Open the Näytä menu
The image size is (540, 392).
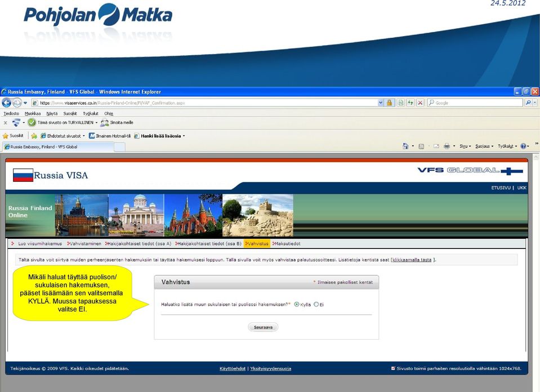pos(52,113)
